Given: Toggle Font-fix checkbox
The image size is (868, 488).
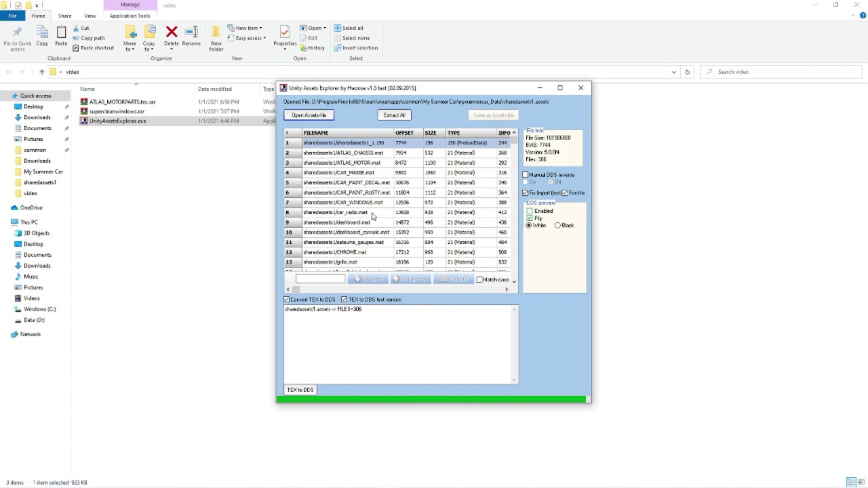Looking at the screenshot, I should pyautogui.click(x=565, y=193).
